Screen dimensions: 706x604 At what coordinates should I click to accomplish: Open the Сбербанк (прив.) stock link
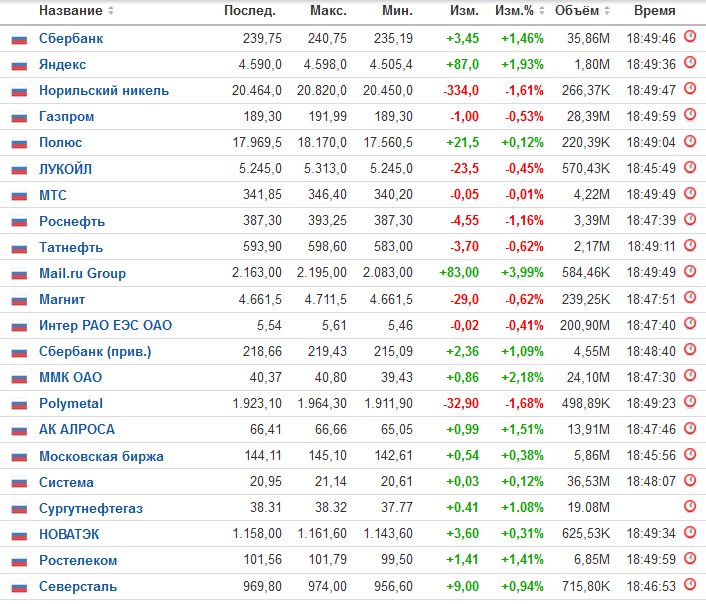(95, 352)
